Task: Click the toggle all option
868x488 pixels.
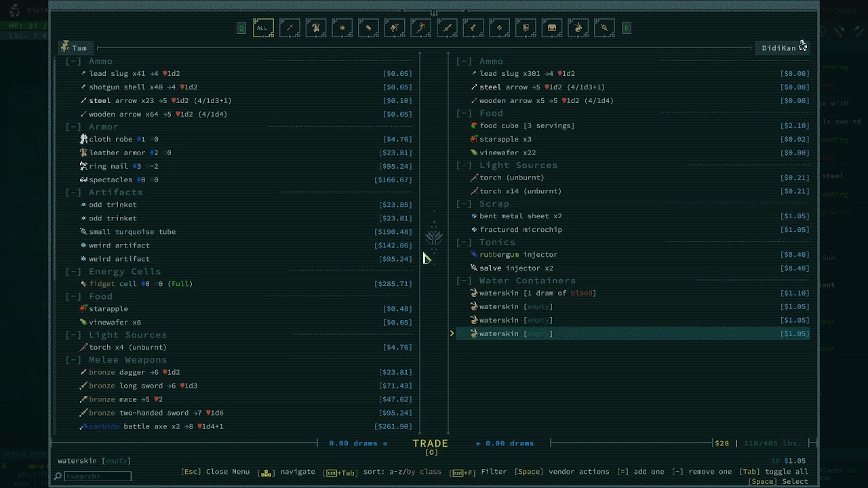Action: click(774, 472)
